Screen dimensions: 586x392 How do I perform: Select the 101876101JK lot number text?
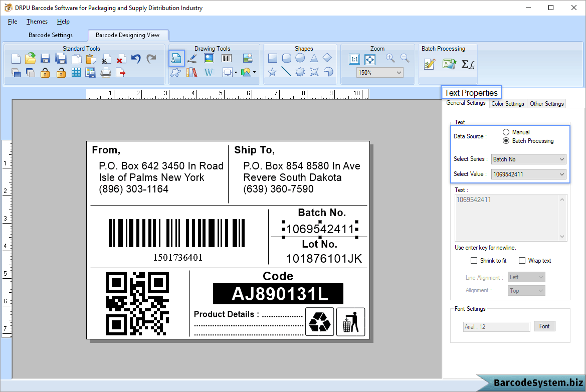pyautogui.click(x=324, y=259)
